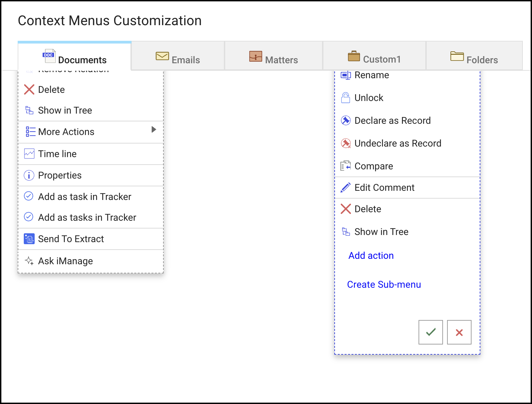532x404 pixels.
Task: Click the Declare as Record gavel icon
Action: point(345,121)
